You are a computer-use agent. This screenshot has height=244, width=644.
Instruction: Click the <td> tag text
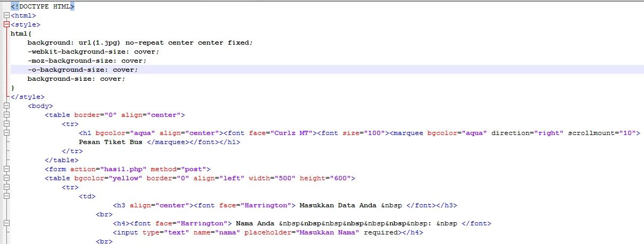pos(87,196)
